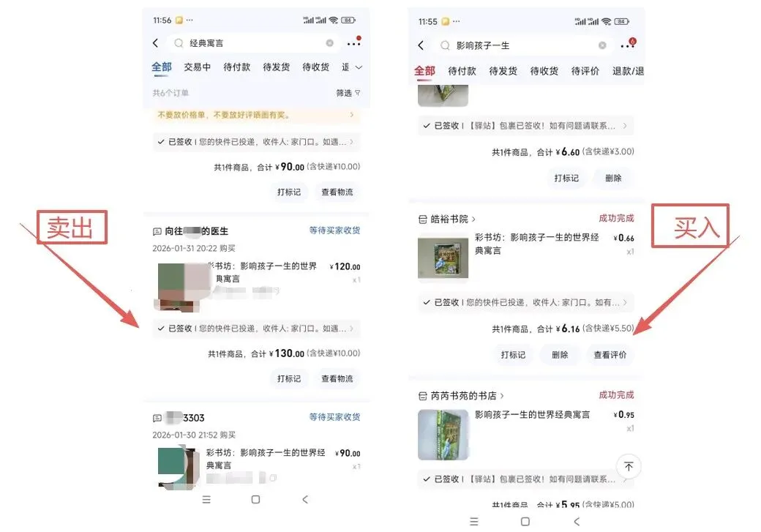Tap 查看评价 for the ¥6.16 order
Screen dimensions: 761x532
[x=610, y=355]
